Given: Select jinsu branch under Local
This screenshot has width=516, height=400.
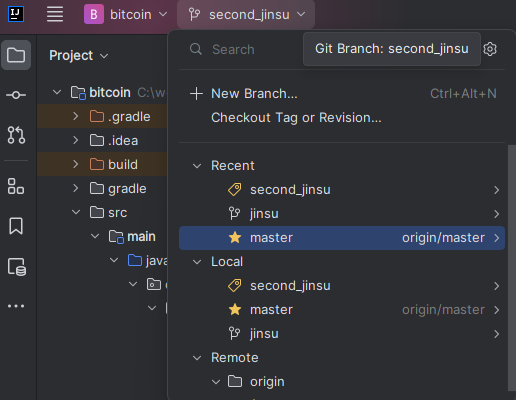Looking at the screenshot, I should [342, 334].
